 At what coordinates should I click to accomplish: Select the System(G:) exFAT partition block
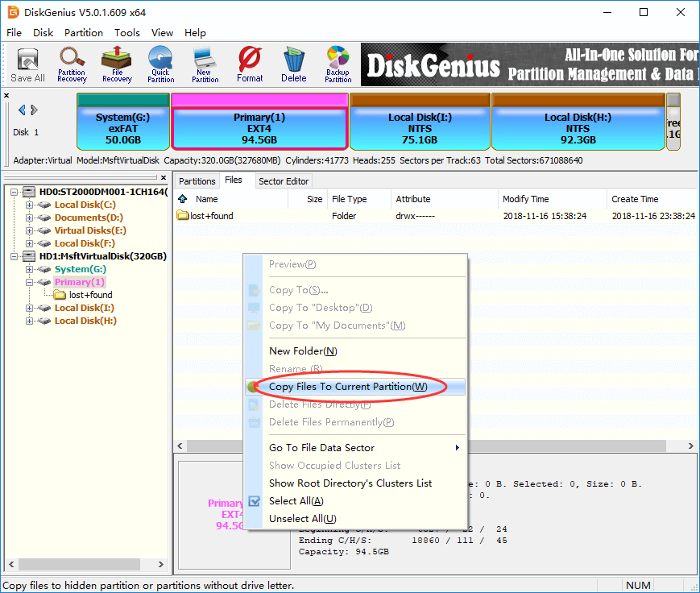(123, 127)
